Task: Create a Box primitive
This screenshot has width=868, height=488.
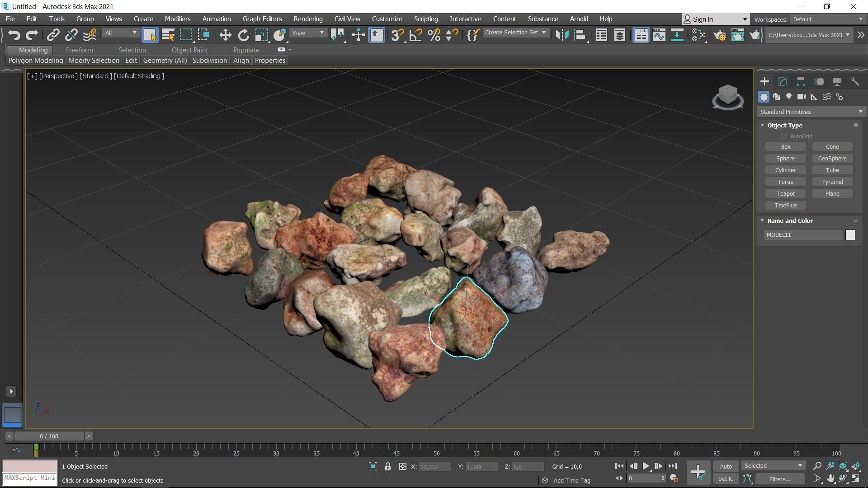Action: pos(785,146)
